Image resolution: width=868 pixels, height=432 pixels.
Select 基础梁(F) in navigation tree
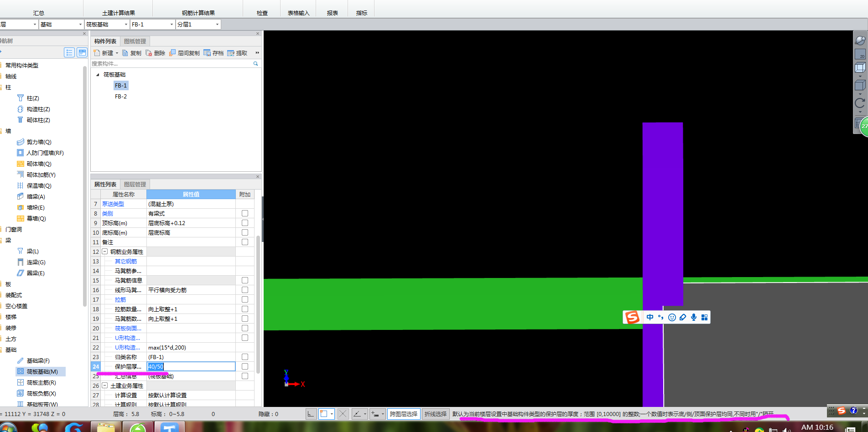click(x=38, y=361)
